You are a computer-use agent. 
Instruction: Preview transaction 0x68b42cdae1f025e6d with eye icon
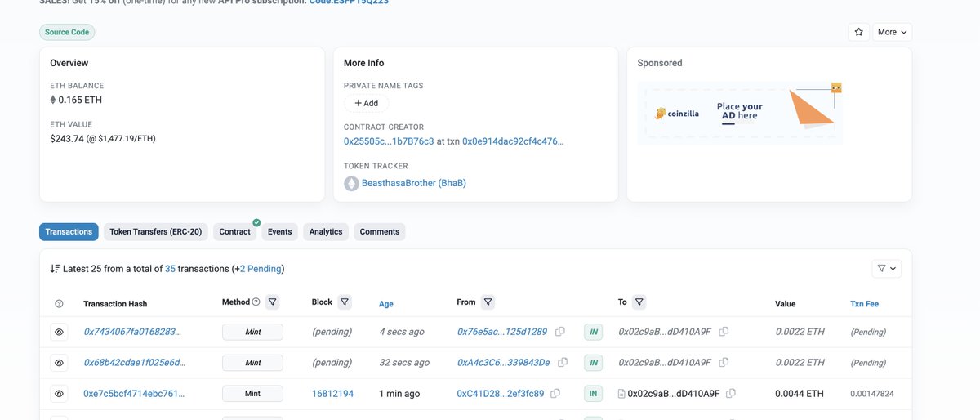(x=59, y=363)
